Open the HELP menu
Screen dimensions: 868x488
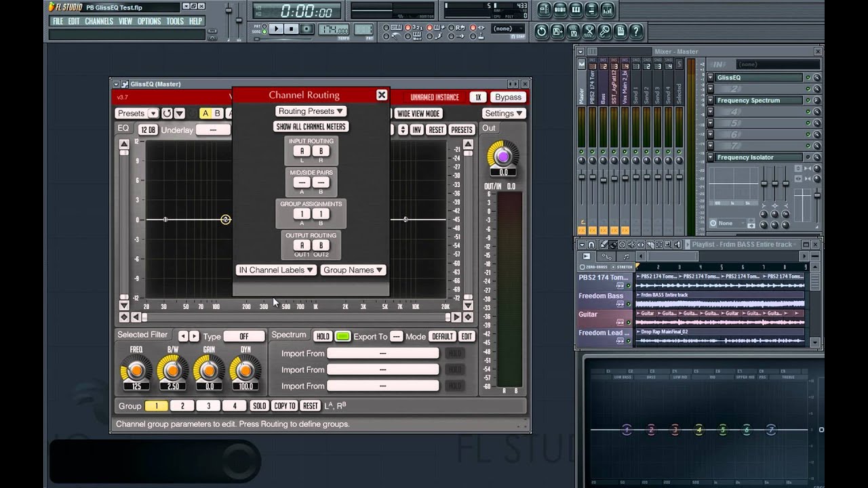(x=195, y=21)
